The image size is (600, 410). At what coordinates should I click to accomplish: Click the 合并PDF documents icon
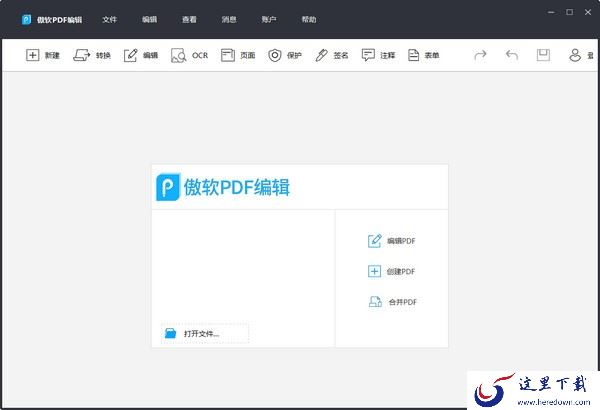pos(375,302)
